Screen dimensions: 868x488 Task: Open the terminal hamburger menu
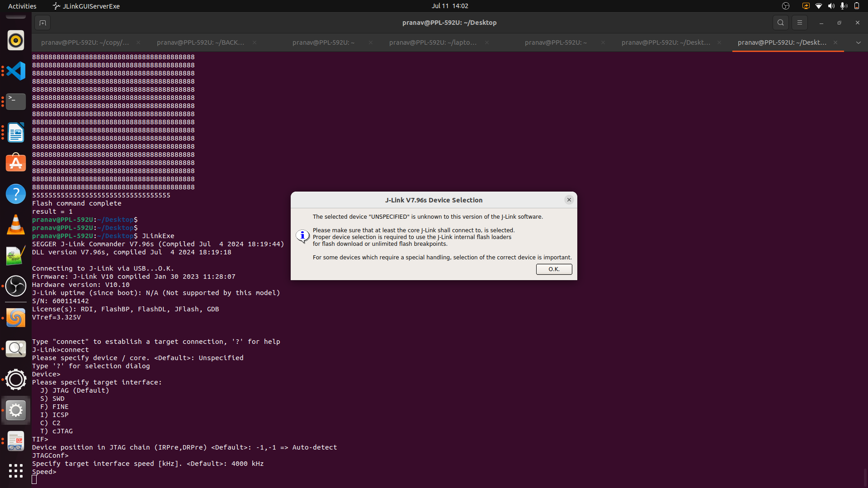click(800, 23)
